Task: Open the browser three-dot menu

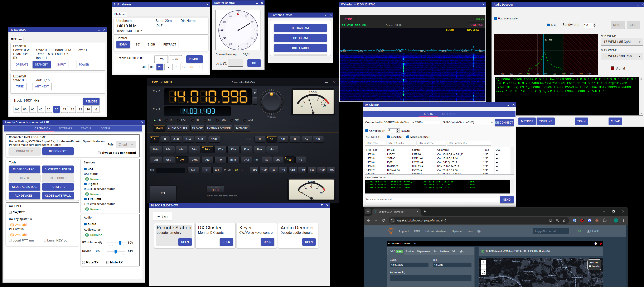Action: tap(624, 220)
